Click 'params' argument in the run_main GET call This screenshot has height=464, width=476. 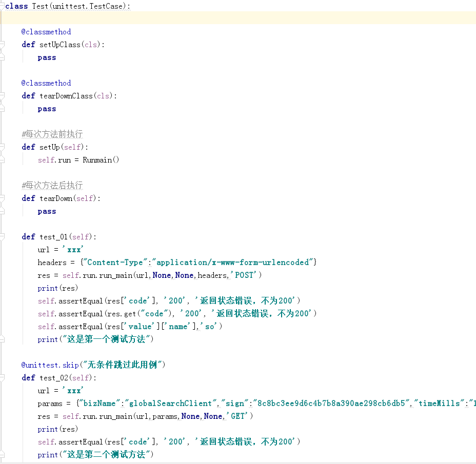coord(165,416)
